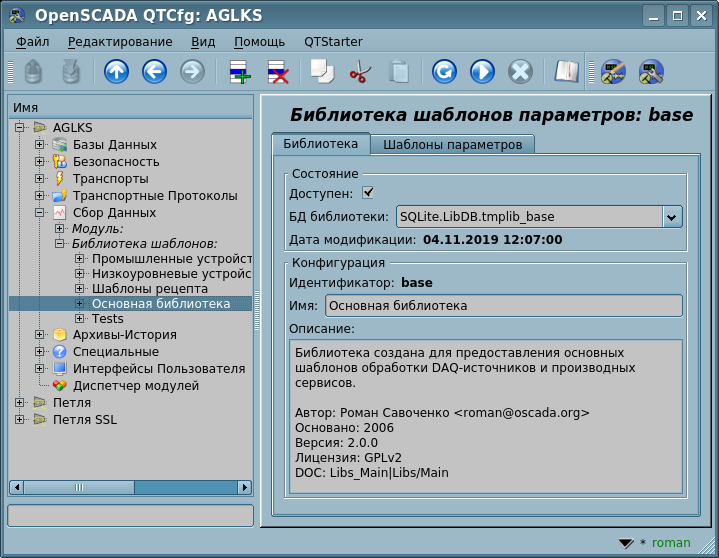This screenshot has height=558, width=719.
Task: Select the Транспортные Протоколы tree item
Action: click(155, 196)
